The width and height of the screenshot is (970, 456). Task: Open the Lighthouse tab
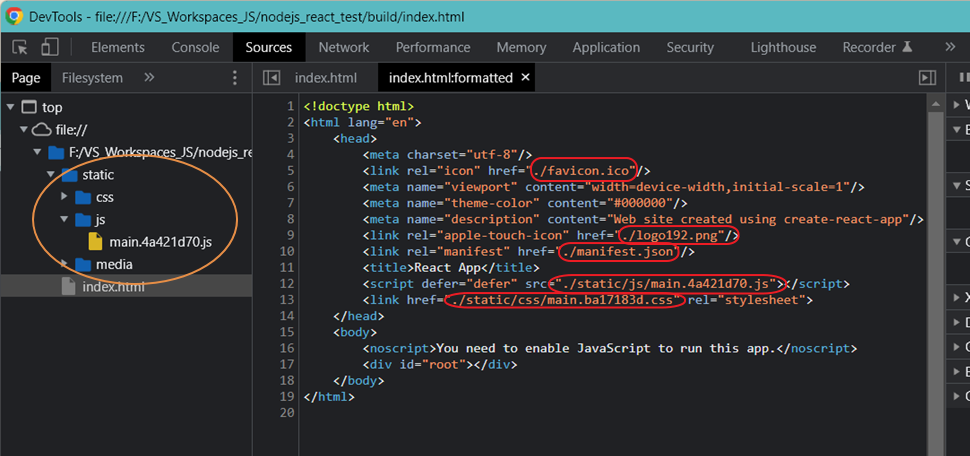click(x=783, y=48)
